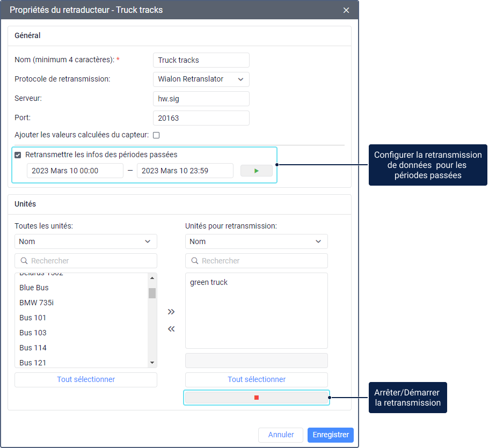This screenshot has width=489, height=448.
Task: Click the start date field 2023 Mars 10 00:00
Action: [75, 171]
